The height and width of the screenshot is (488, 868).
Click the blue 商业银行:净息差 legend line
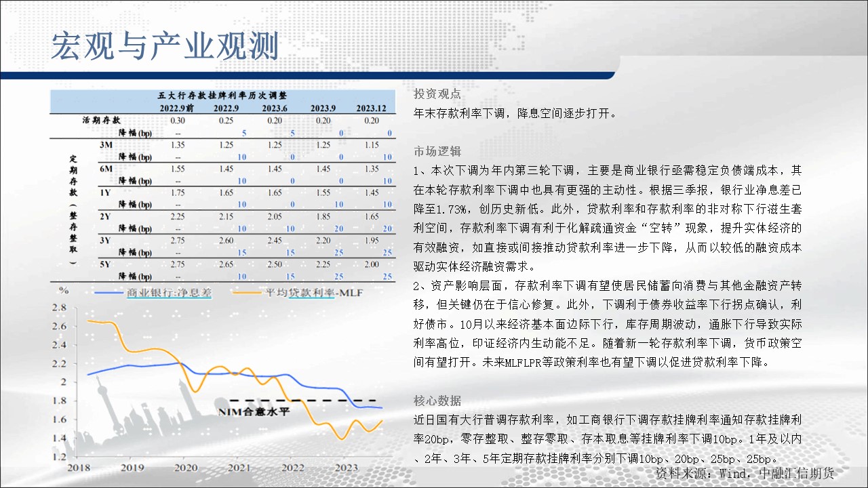click(108, 293)
